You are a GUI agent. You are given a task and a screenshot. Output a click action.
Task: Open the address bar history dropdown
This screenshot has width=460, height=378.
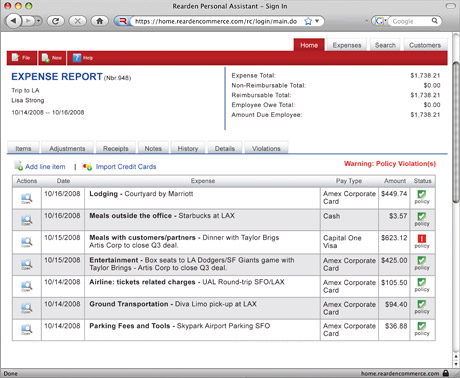click(x=317, y=21)
